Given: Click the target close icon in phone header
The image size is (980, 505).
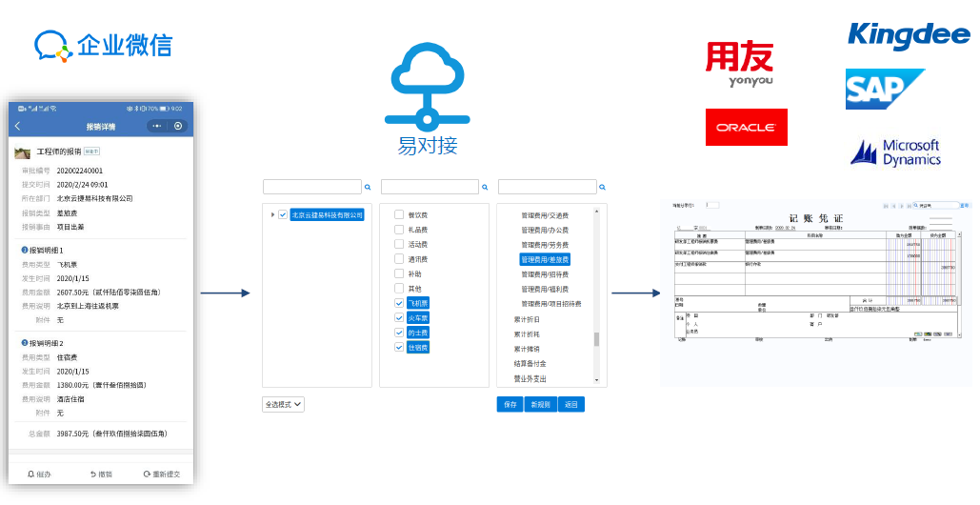Looking at the screenshot, I should tap(178, 126).
